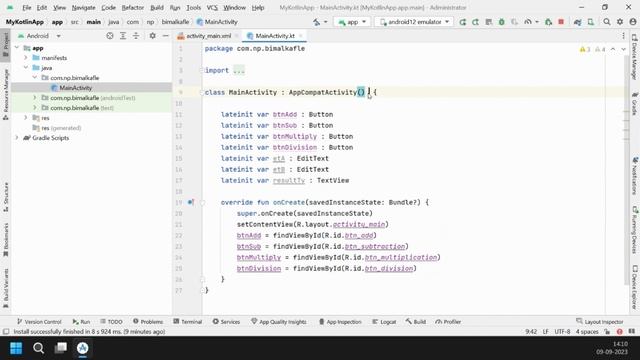Open Windows Start menu
The height and width of the screenshot is (360, 640).
click(16, 348)
